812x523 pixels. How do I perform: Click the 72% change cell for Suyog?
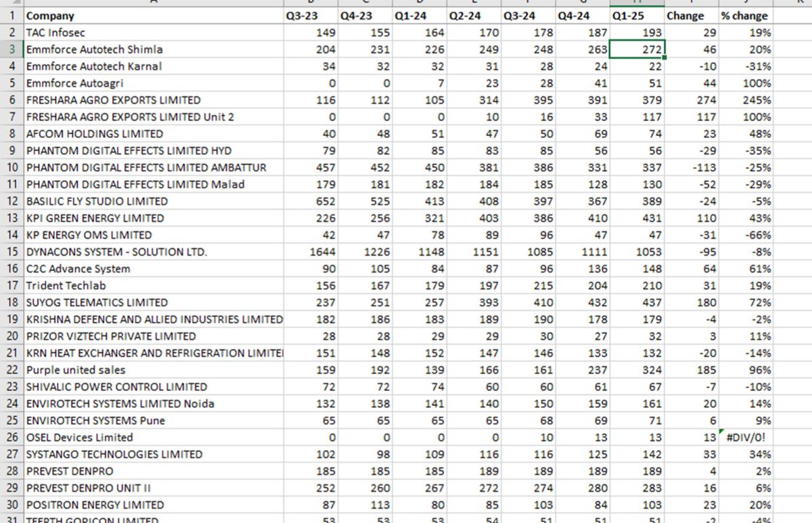(x=746, y=302)
